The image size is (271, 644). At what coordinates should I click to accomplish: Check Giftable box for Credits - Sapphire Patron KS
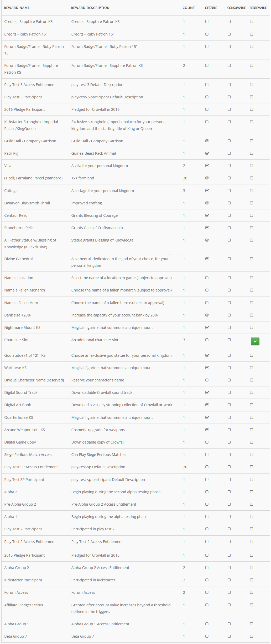pos(207,21)
